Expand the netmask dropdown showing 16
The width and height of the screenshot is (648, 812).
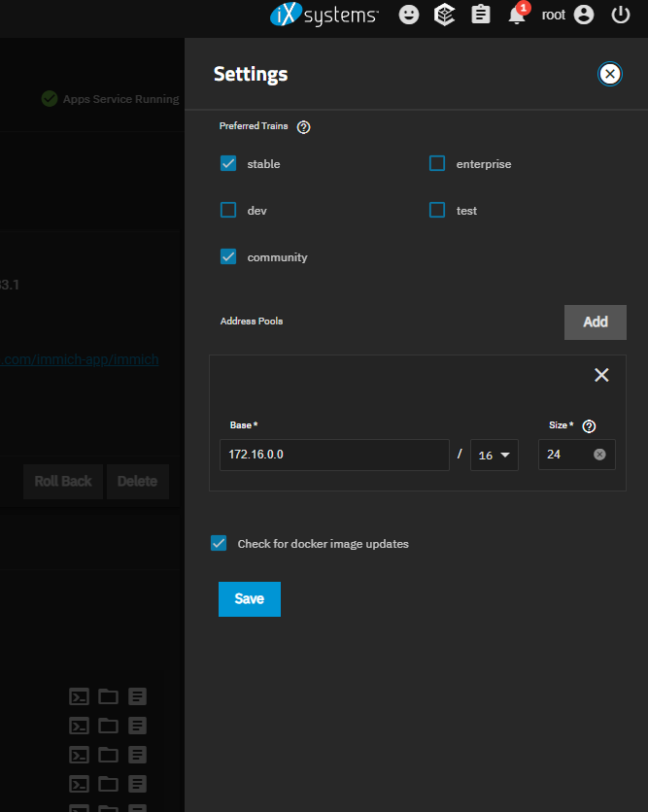(x=494, y=455)
